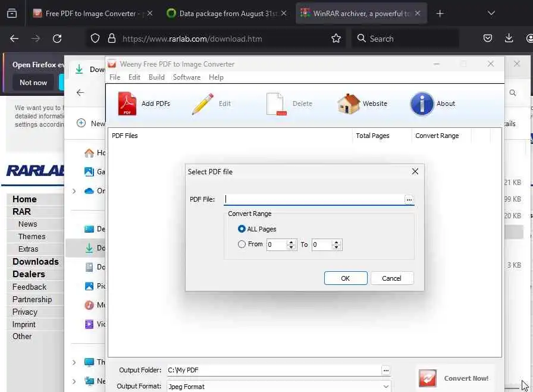Expand the Network tree node in Explorer
533x392 pixels.
74,381
